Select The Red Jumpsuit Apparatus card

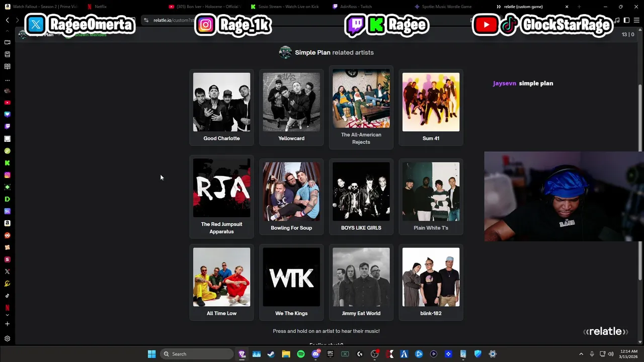(x=221, y=196)
